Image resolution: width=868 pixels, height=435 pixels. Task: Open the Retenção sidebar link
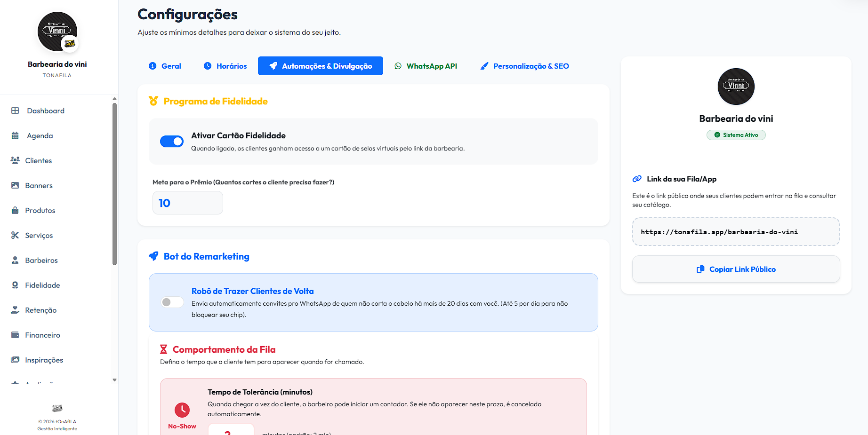(40, 310)
